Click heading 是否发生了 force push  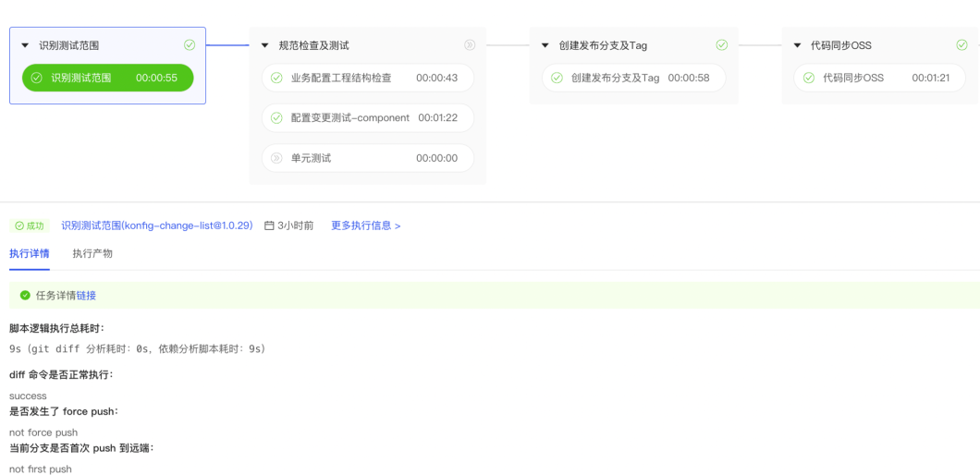coord(64,411)
